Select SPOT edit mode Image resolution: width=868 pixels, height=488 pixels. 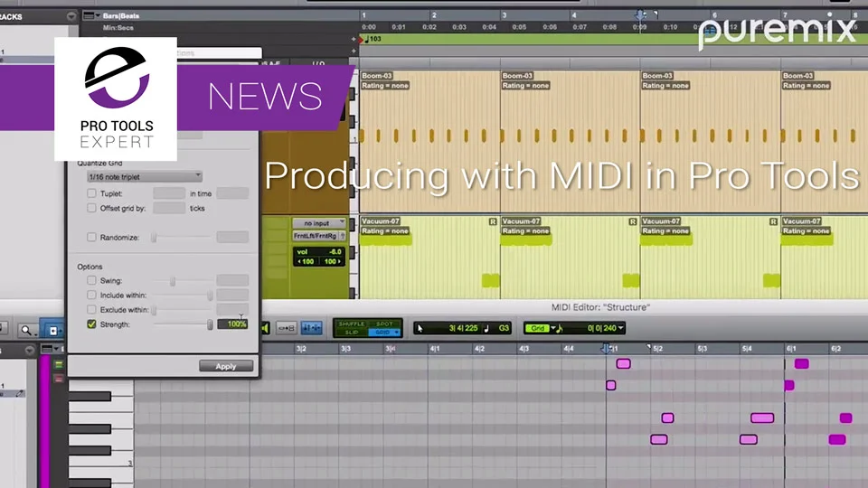coord(383,324)
